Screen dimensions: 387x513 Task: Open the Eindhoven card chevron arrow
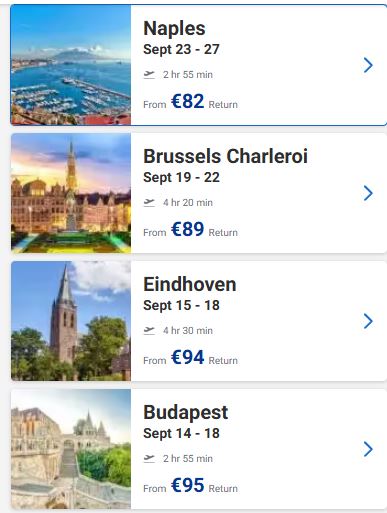(x=368, y=321)
